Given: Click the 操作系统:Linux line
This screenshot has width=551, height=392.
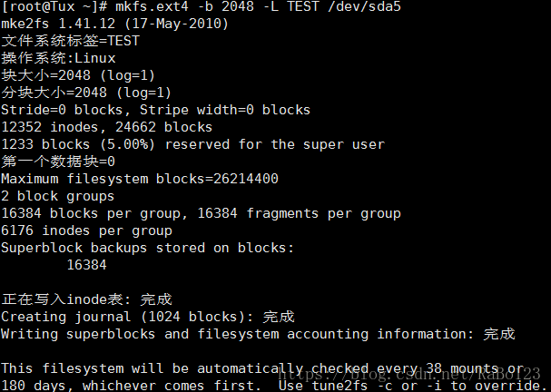Looking at the screenshot, I should (x=59, y=58).
